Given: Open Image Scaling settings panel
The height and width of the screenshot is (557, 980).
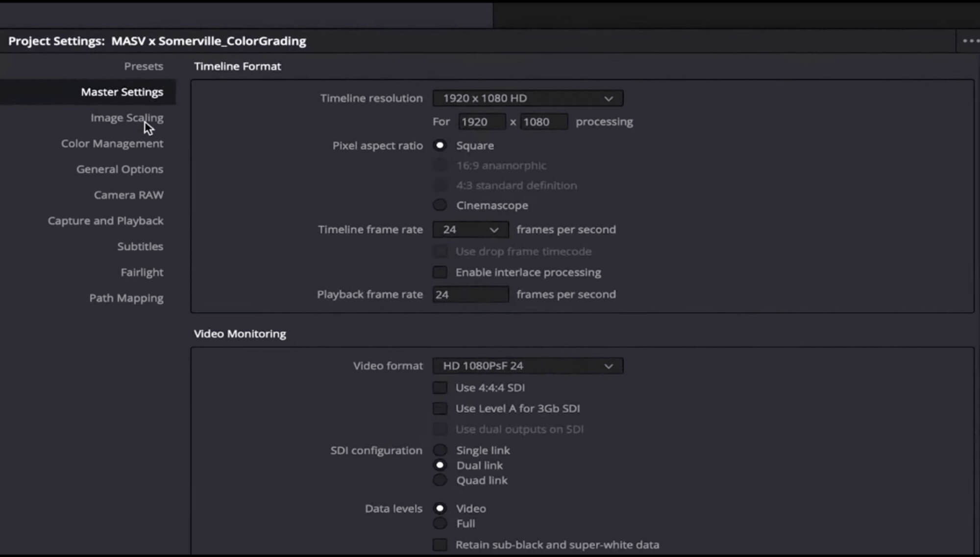Looking at the screenshot, I should [x=126, y=117].
